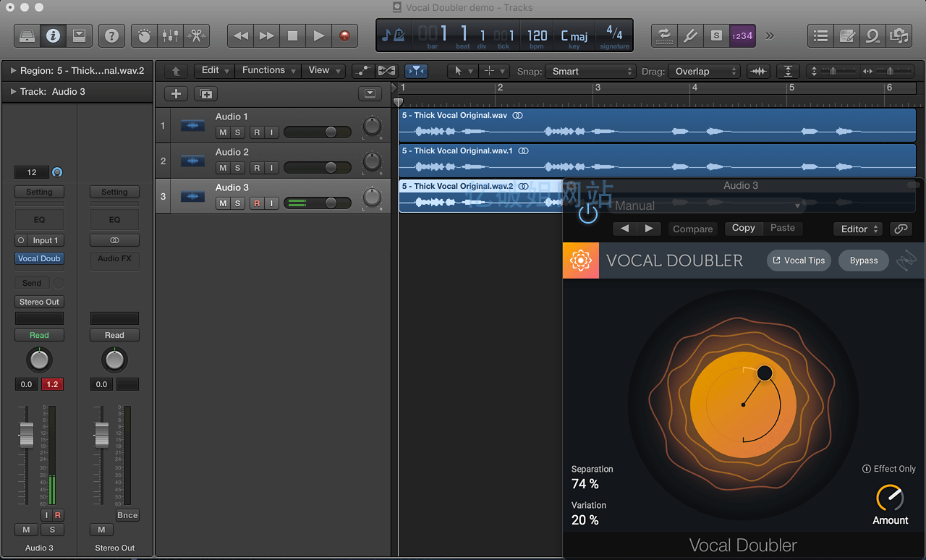Toggle record enable on Audio 3
The width and height of the screenshot is (926, 560).
[x=257, y=203]
